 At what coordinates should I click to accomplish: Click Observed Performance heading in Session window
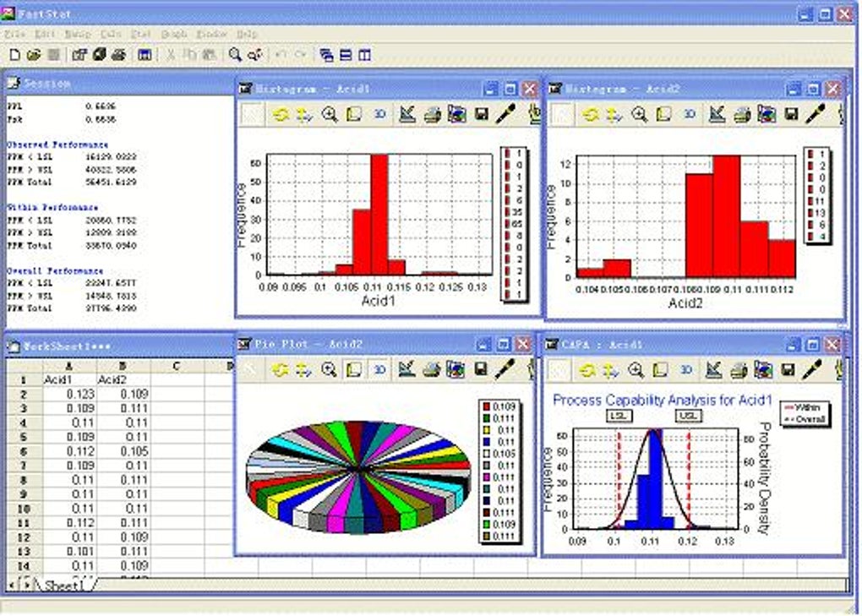pyautogui.click(x=57, y=144)
